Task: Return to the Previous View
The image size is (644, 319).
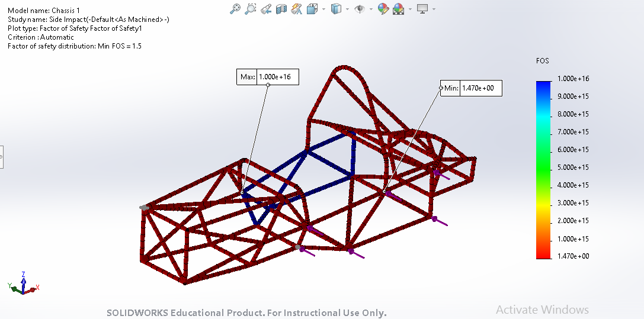Action: pos(266,9)
